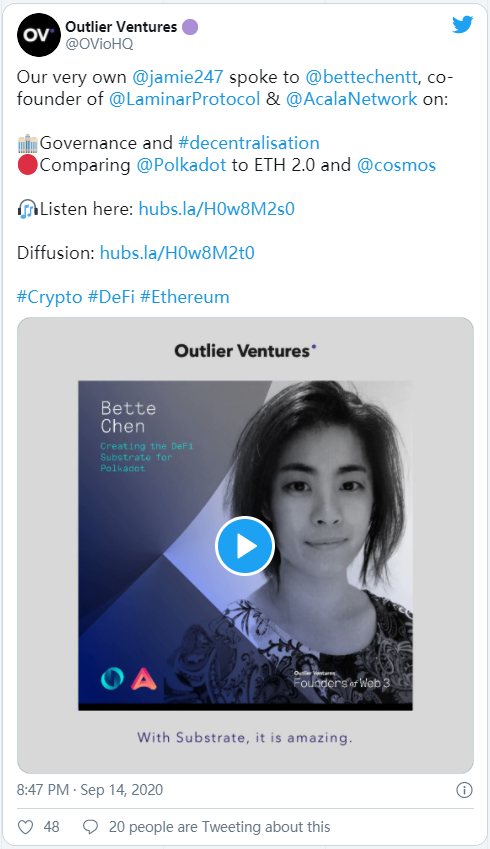The image size is (490, 849).
Task: Click the Twitter bird logo
Action: [x=462, y=24]
